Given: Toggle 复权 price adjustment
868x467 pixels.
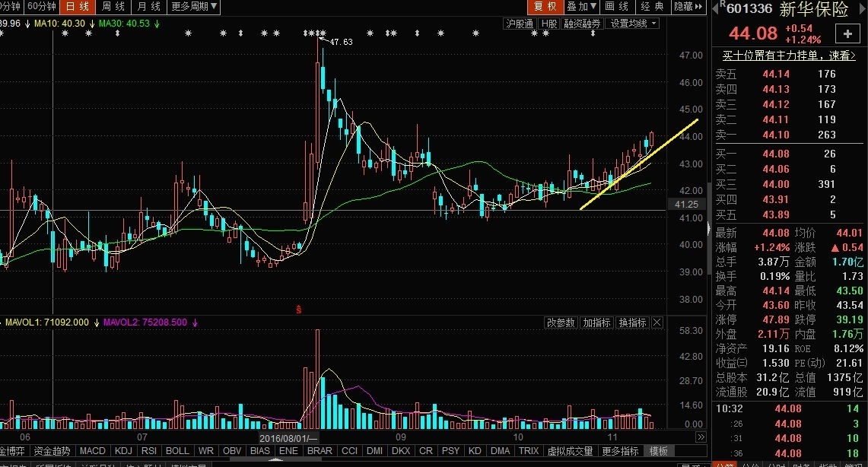Looking at the screenshot, I should click(545, 7).
